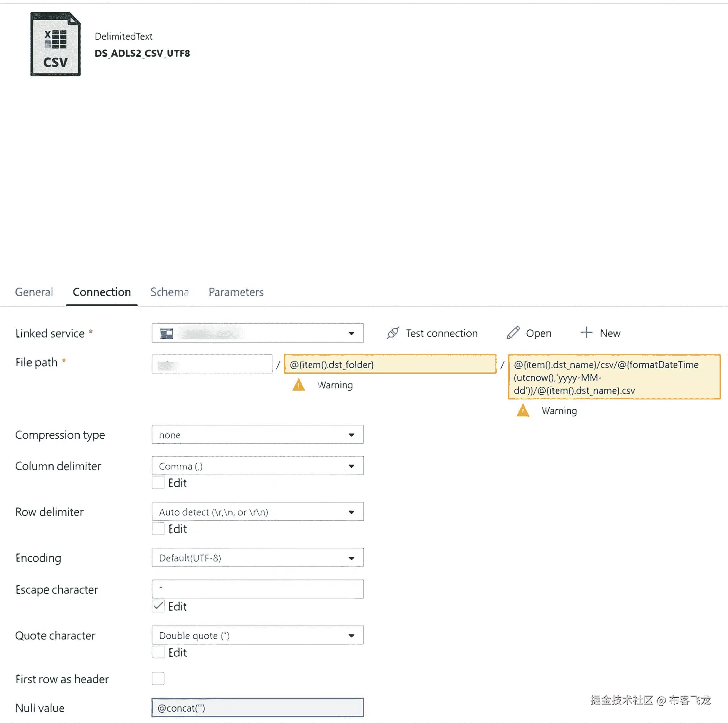Screen dimensions: 728x723
Task: Click the DelimitedText type label
Action: pyautogui.click(x=124, y=36)
